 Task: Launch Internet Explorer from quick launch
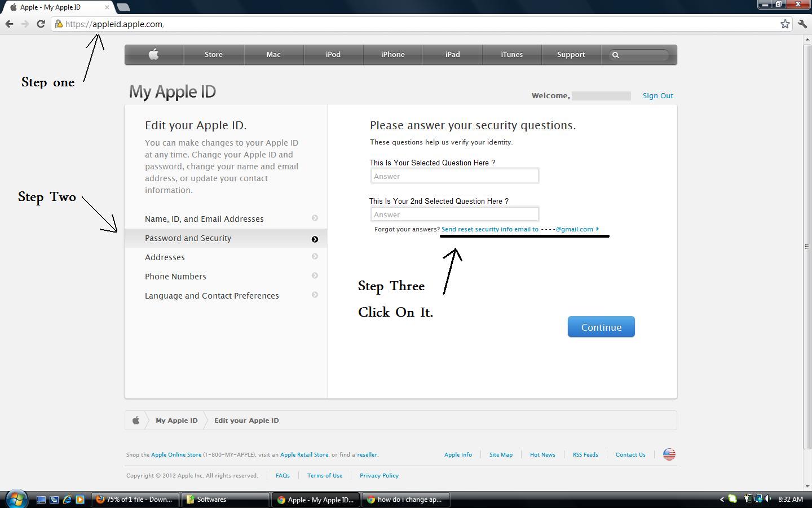(x=67, y=500)
